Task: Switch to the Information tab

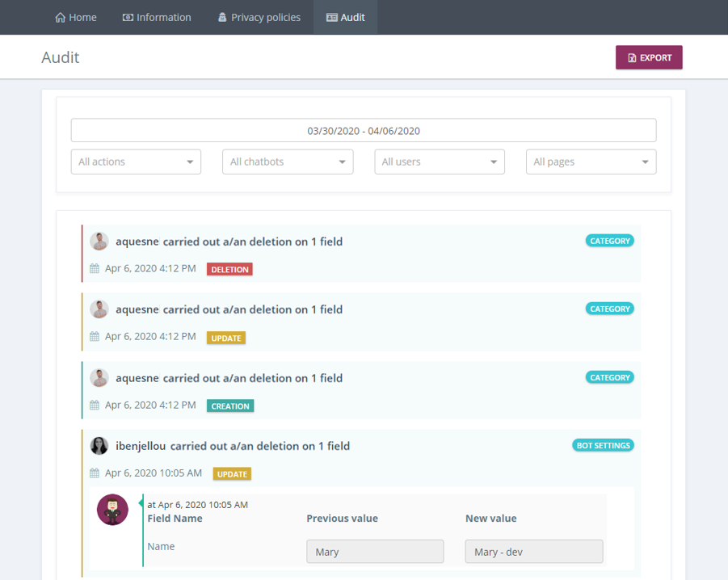Action: 157,18
